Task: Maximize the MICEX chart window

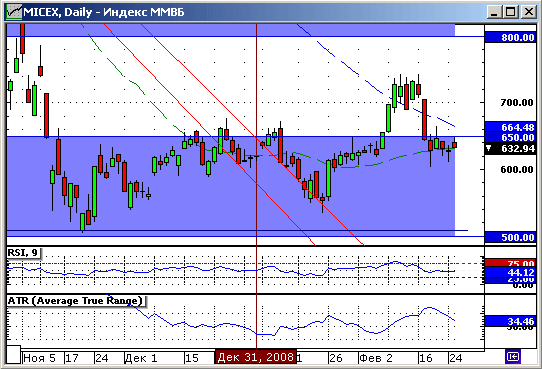Action: coord(511,12)
